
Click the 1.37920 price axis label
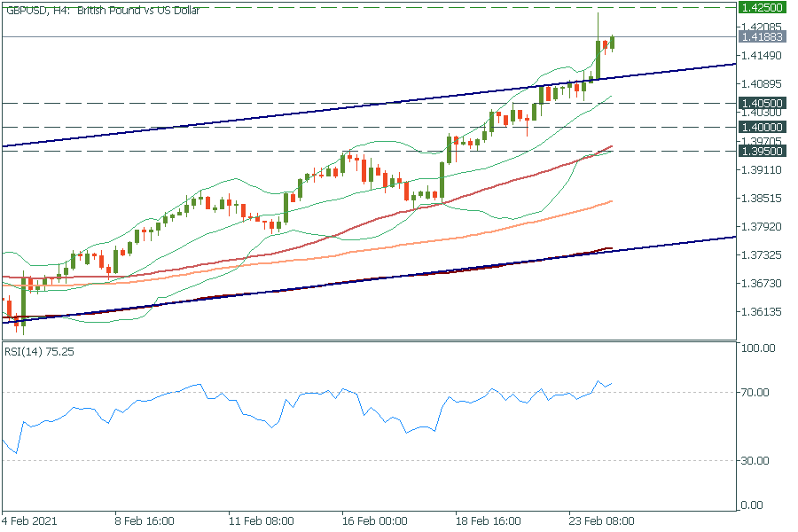(x=762, y=226)
